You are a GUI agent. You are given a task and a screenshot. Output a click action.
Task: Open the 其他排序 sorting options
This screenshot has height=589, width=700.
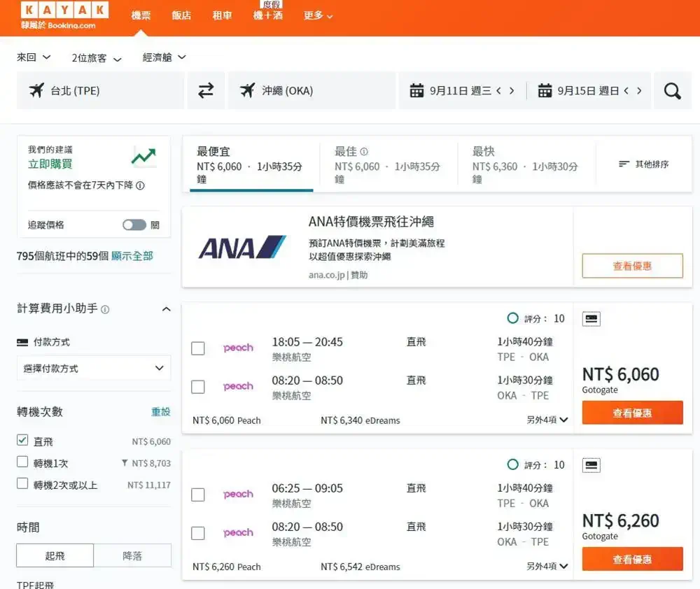tap(644, 164)
